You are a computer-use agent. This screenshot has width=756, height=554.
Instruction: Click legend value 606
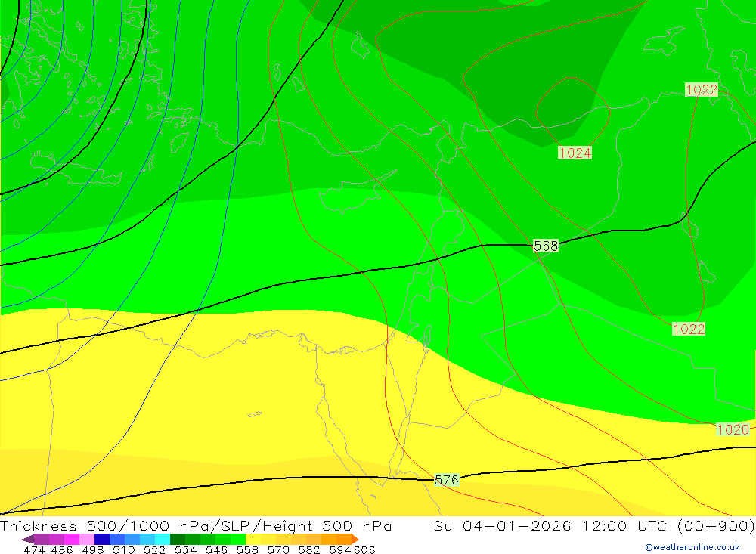(364, 549)
